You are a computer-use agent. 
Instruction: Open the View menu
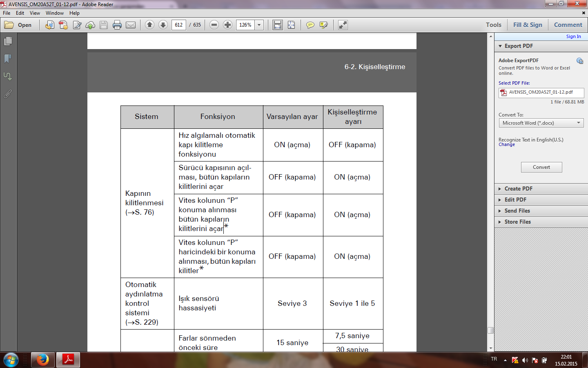tap(35, 13)
